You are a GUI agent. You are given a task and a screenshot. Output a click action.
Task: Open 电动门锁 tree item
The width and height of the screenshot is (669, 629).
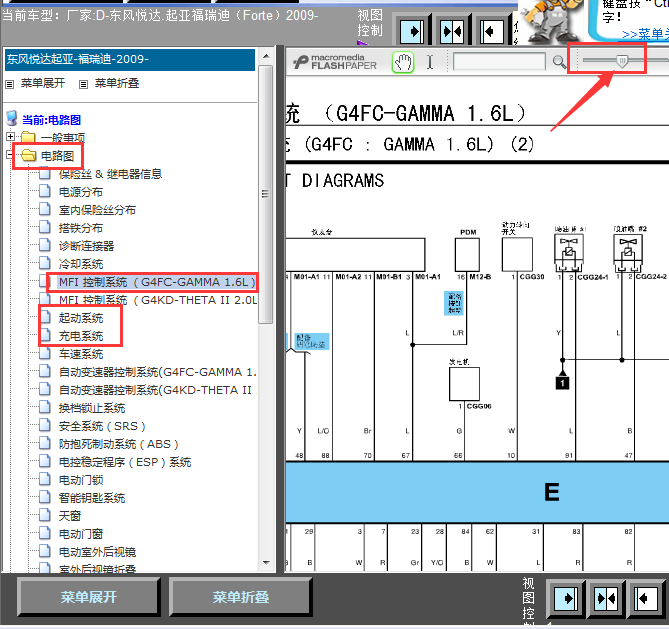tap(81, 480)
